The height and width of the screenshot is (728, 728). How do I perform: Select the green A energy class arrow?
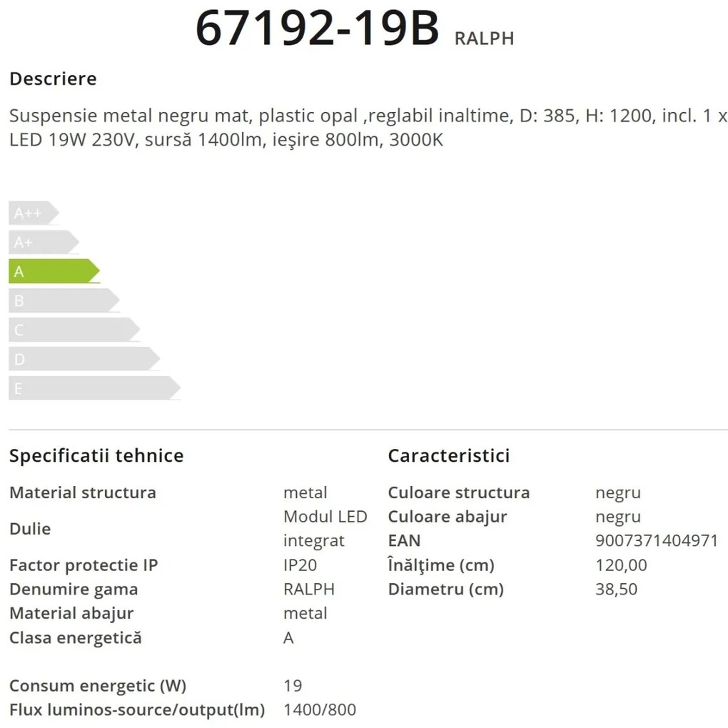[x=54, y=271]
